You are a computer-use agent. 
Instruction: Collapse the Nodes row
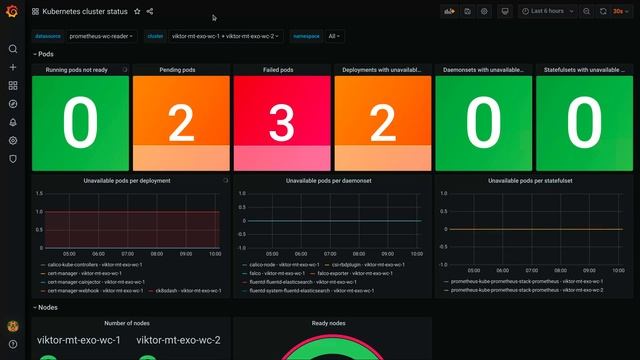(45, 307)
